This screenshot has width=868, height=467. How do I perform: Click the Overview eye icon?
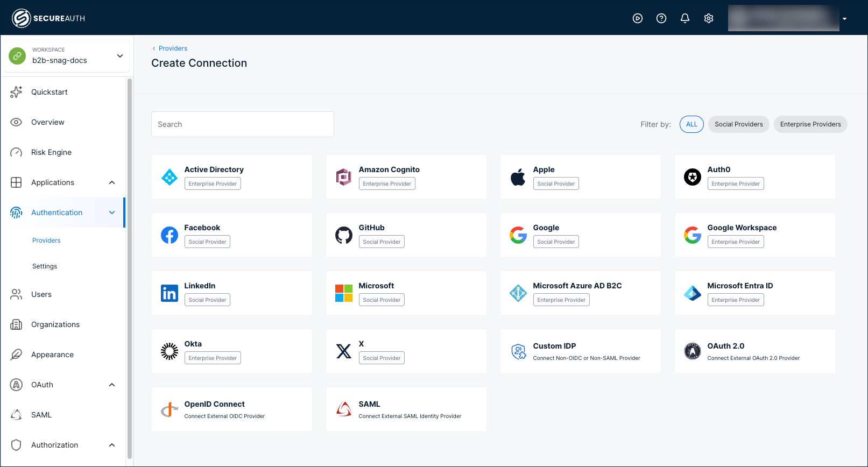point(16,122)
